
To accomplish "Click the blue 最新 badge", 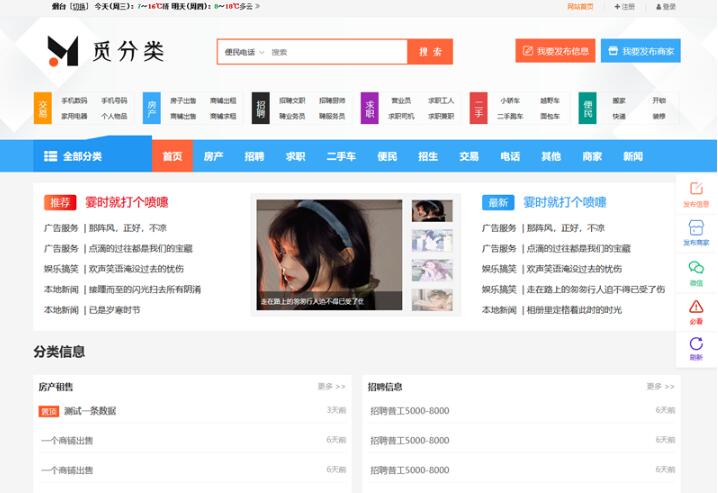I will click(498, 202).
